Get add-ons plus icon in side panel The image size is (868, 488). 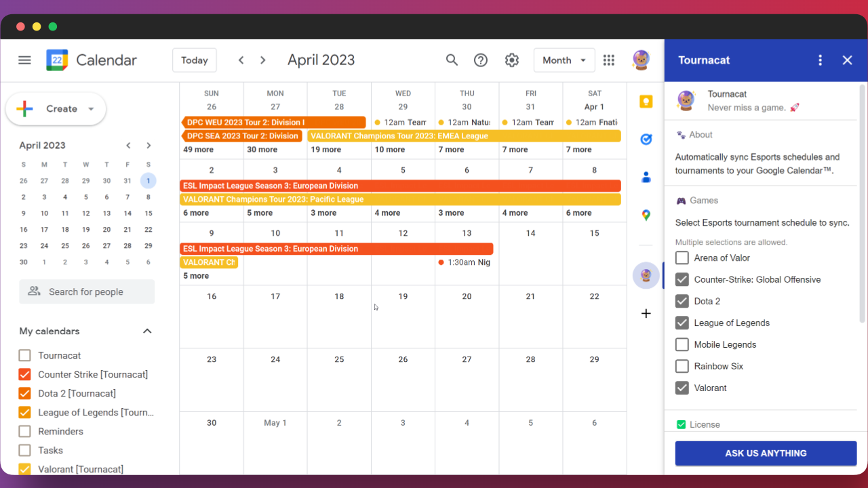pos(646,313)
